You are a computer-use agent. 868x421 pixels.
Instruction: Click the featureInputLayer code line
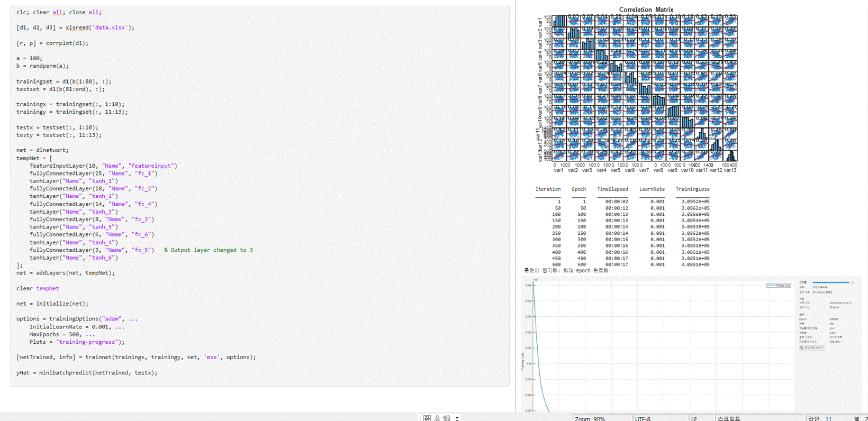tap(103, 166)
